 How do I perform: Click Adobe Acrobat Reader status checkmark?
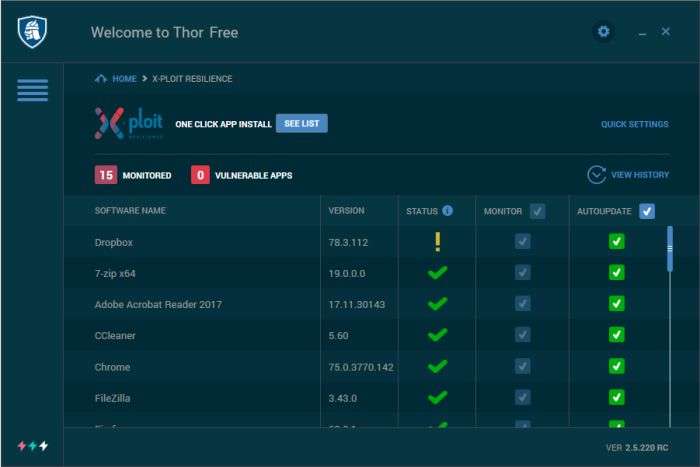point(438,304)
